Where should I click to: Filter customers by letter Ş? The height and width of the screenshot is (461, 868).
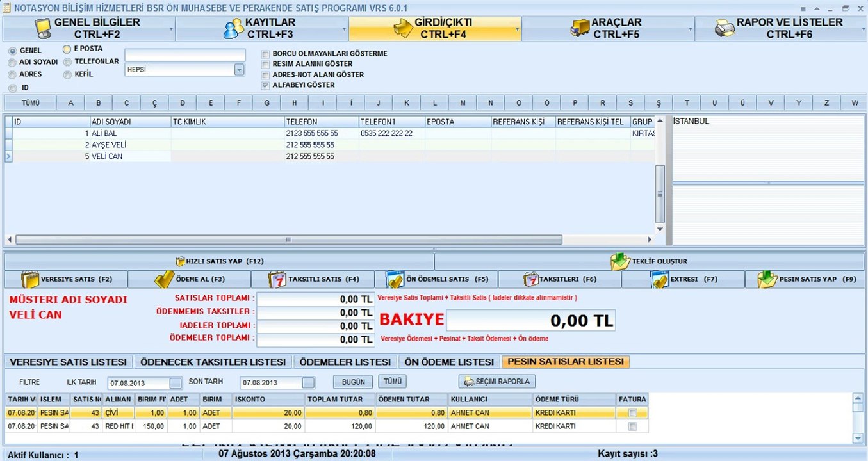tap(659, 103)
